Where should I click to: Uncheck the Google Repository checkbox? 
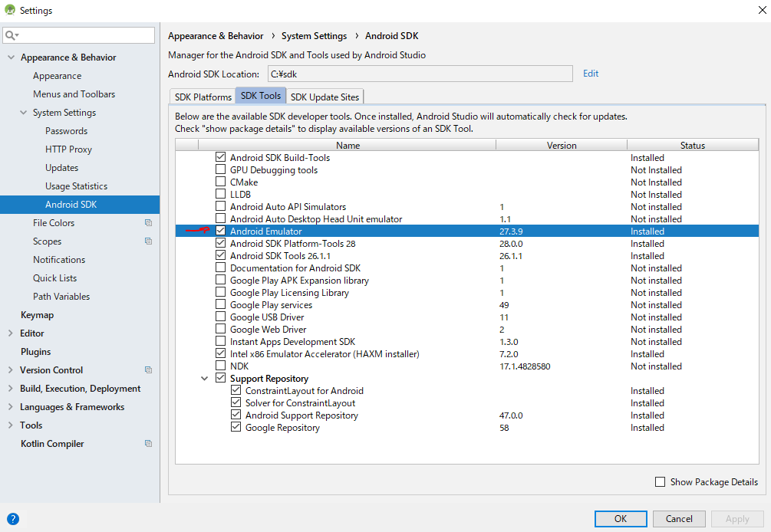(236, 428)
